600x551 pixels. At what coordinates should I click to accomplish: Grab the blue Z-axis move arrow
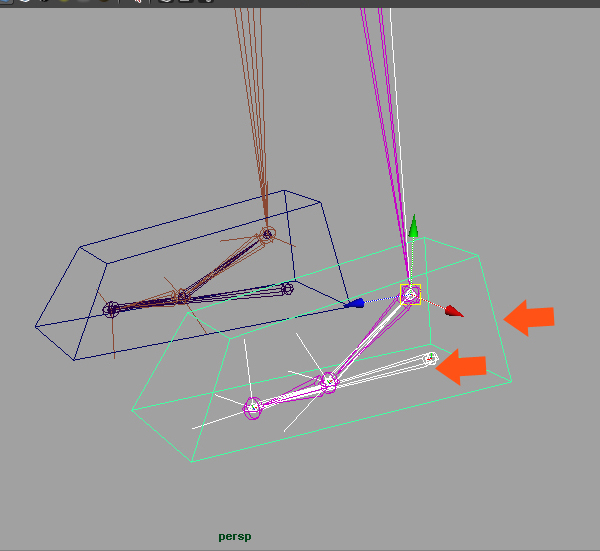click(354, 303)
